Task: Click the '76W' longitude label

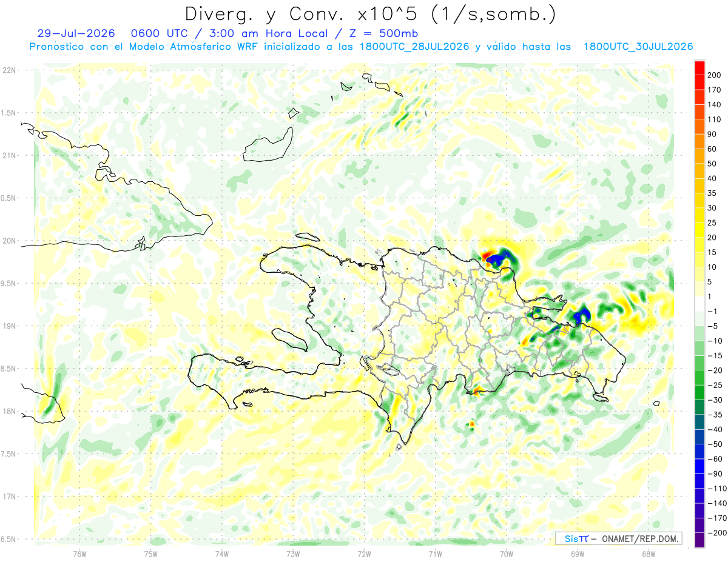Action: click(79, 554)
